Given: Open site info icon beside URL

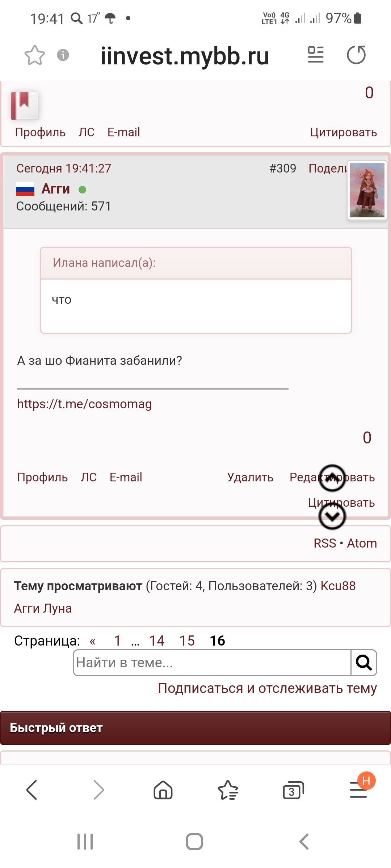Looking at the screenshot, I should pyautogui.click(x=63, y=55).
